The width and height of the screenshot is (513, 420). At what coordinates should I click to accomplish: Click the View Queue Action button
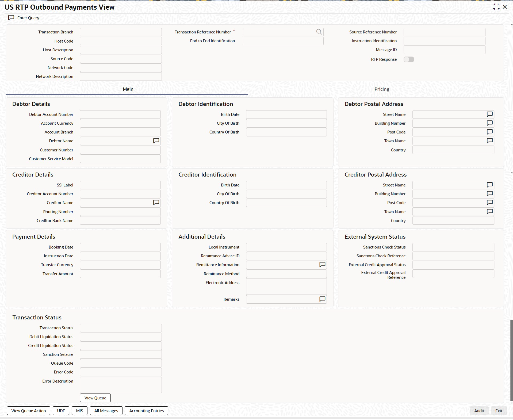pyautogui.click(x=29, y=411)
